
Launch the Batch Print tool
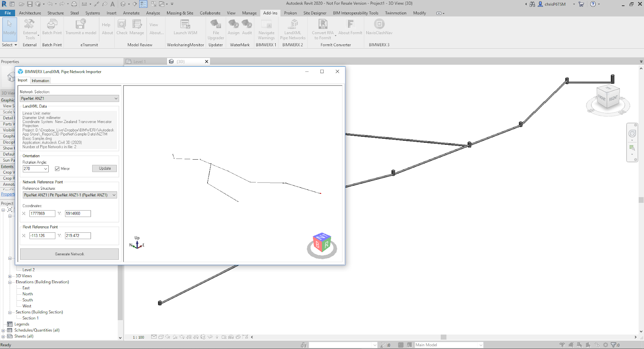[52, 27]
